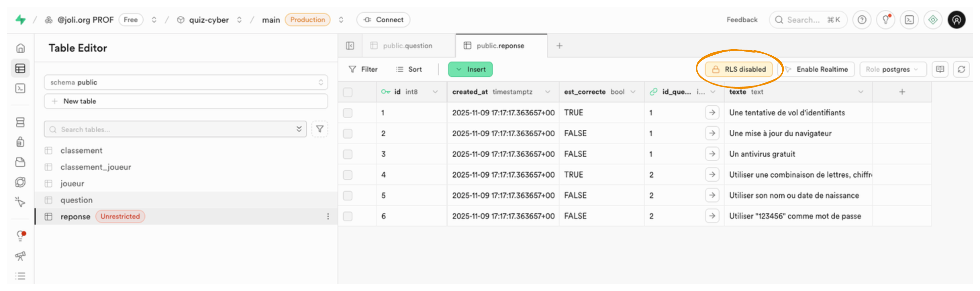Open the help question mark icon

point(862,20)
